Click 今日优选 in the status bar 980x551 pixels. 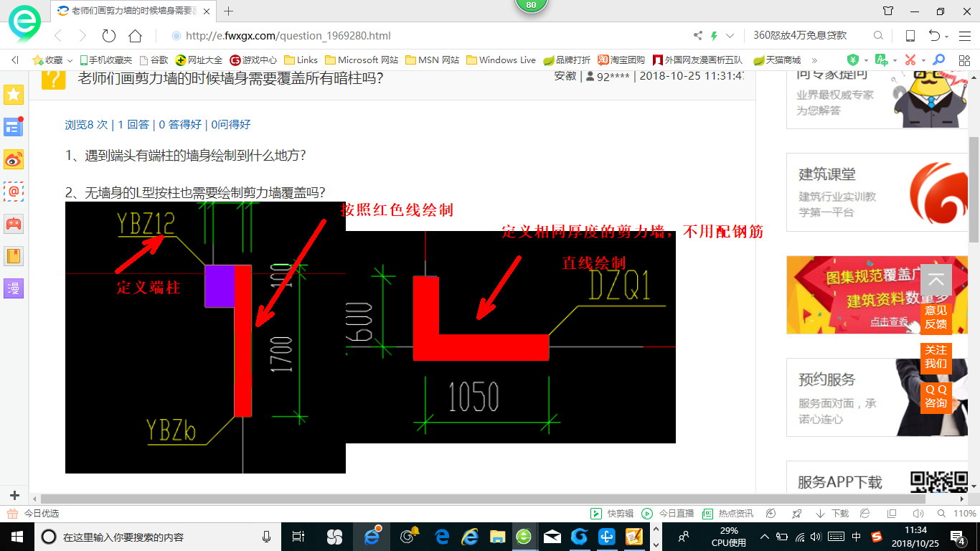coord(33,514)
